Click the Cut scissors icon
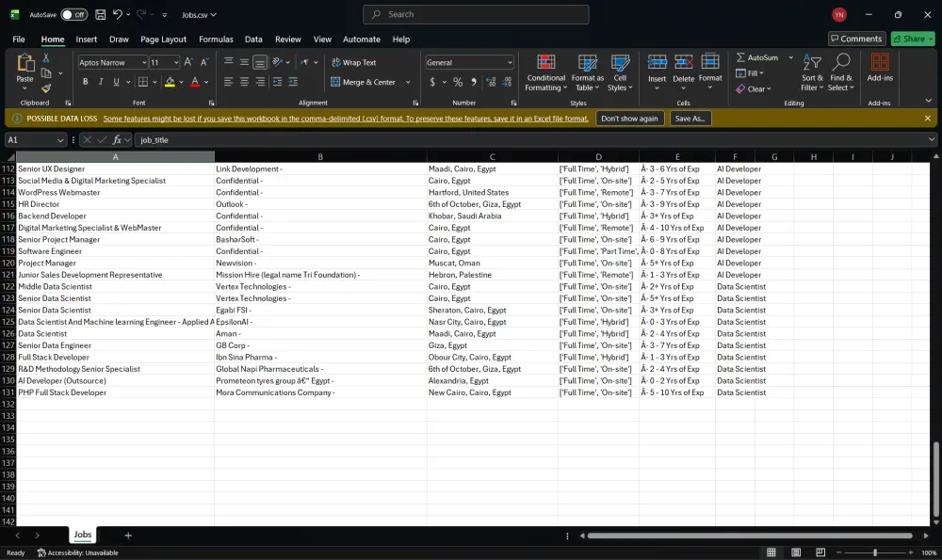The height and width of the screenshot is (560, 942). coord(45,58)
